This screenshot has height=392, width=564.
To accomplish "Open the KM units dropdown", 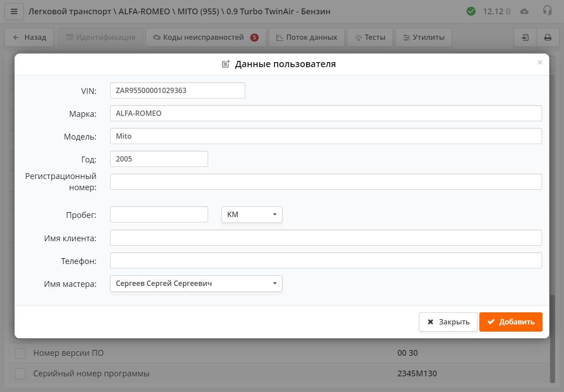I will point(252,214).
